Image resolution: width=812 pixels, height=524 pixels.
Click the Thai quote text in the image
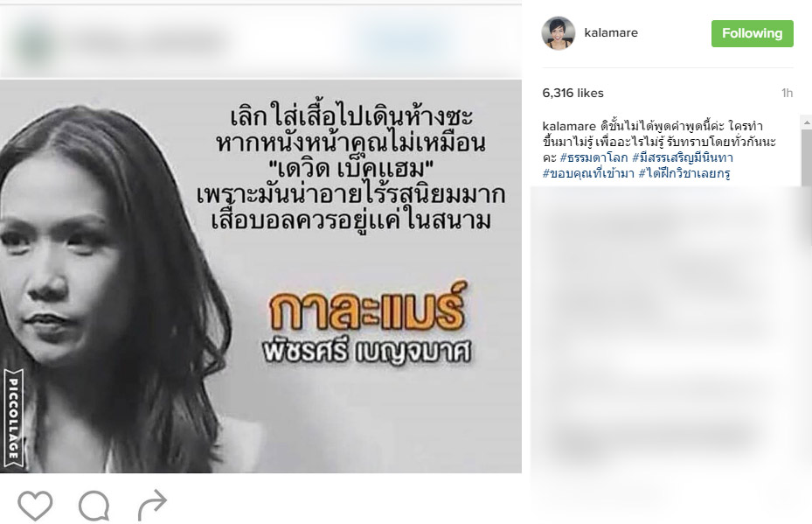350,169
